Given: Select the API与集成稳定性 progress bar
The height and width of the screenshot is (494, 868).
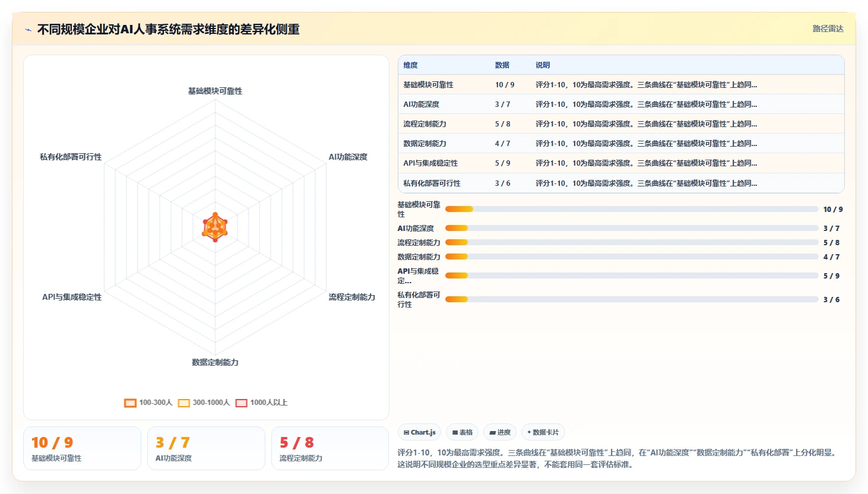Looking at the screenshot, I should click(x=632, y=275).
